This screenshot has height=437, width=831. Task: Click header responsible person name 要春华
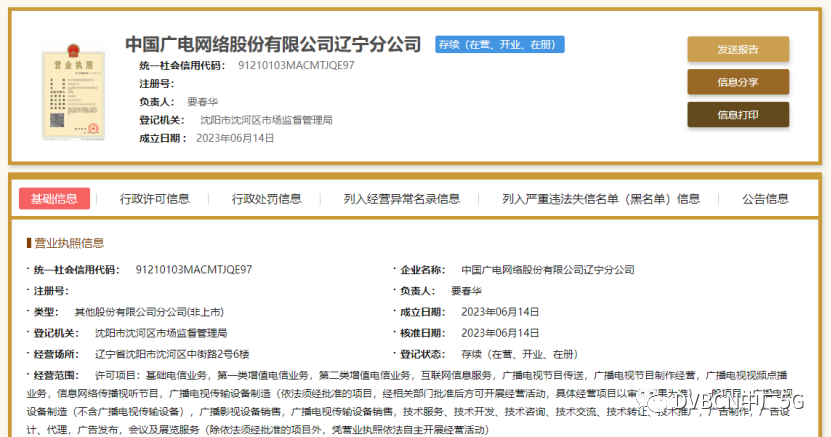[202, 102]
